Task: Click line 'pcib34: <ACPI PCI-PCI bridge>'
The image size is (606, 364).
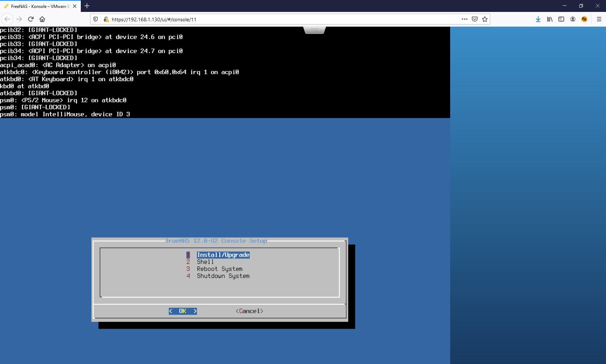Action: click(91, 51)
